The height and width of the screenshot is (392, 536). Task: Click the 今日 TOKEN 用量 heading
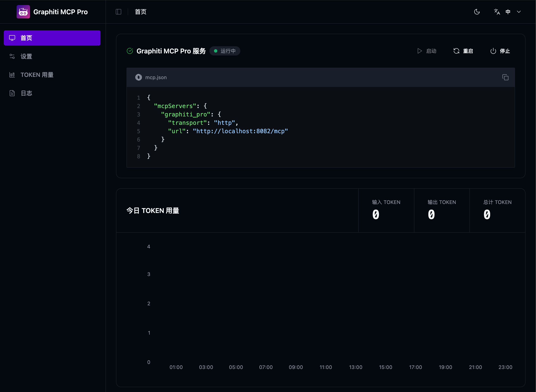coord(153,211)
